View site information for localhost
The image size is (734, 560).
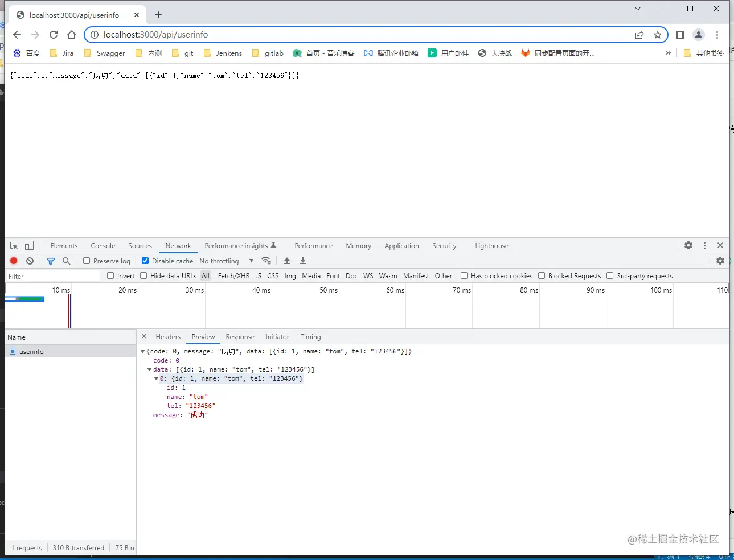[x=95, y=35]
